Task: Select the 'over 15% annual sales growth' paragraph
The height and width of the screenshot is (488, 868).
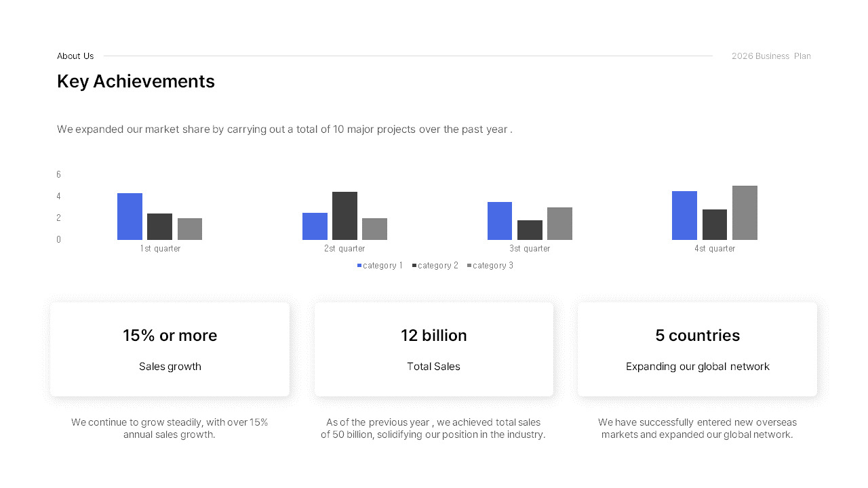Action: pyautogui.click(x=170, y=428)
